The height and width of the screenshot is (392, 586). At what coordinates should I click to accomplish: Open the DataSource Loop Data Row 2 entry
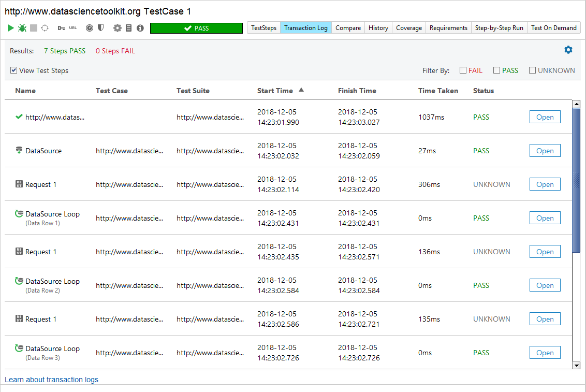pos(545,285)
